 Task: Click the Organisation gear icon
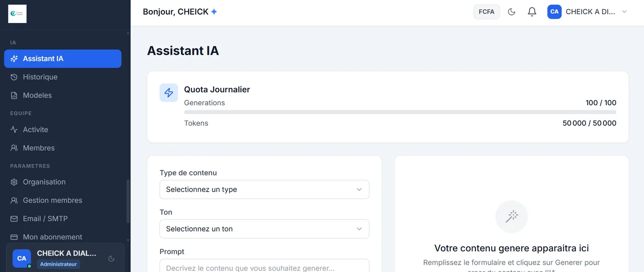[14, 182]
